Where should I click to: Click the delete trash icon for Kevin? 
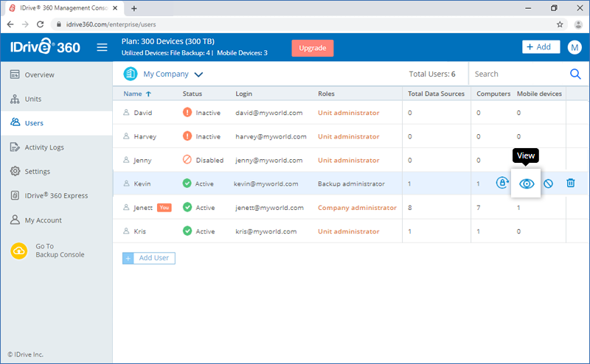click(570, 183)
